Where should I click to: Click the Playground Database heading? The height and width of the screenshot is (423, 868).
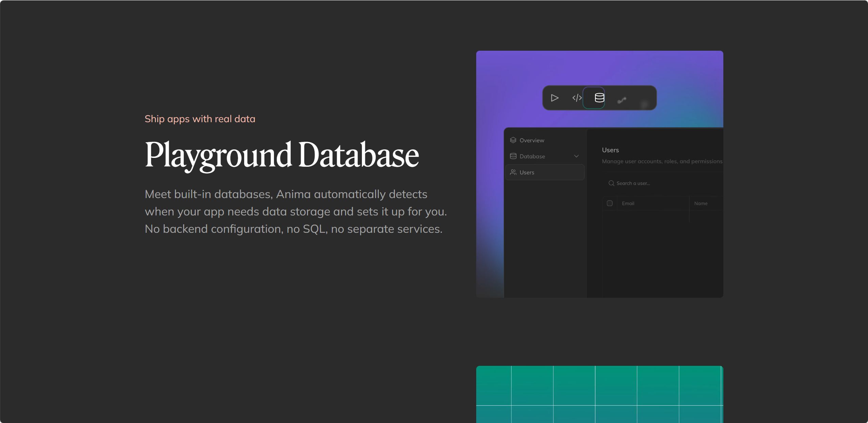[282, 155]
